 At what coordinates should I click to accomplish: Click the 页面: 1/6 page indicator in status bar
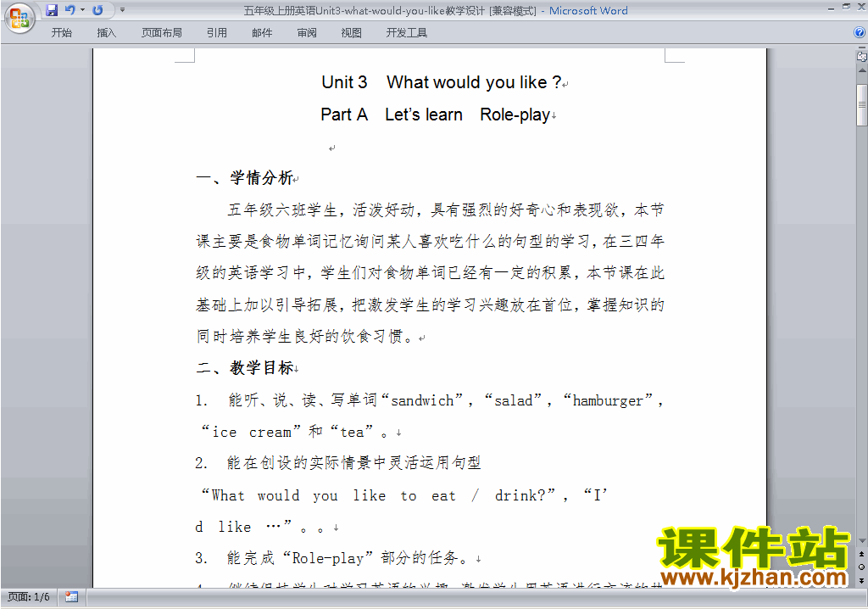pyautogui.click(x=28, y=597)
